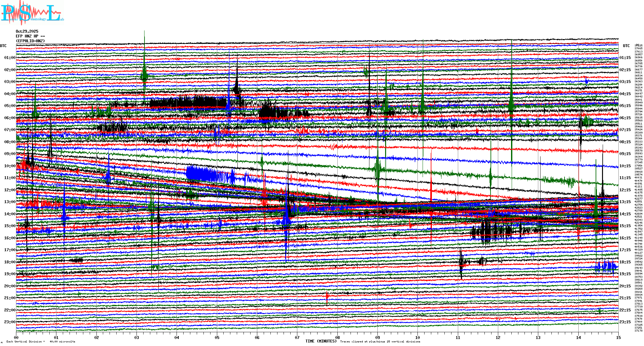This screenshot has width=644, height=346.
Task: Click the left UTC axis header
Action: pyautogui.click(x=3, y=46)
